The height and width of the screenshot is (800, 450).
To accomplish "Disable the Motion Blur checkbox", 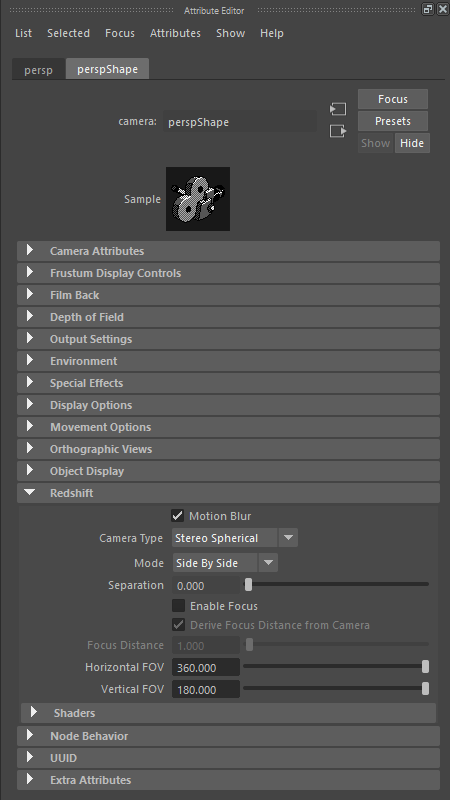I will 178,516.
